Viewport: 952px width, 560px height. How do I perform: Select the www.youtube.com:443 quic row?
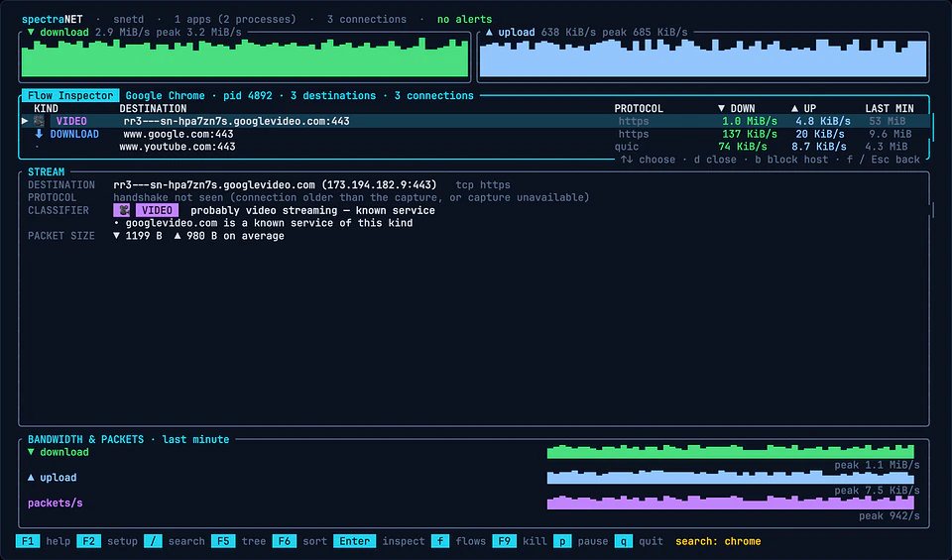point(475,147)
